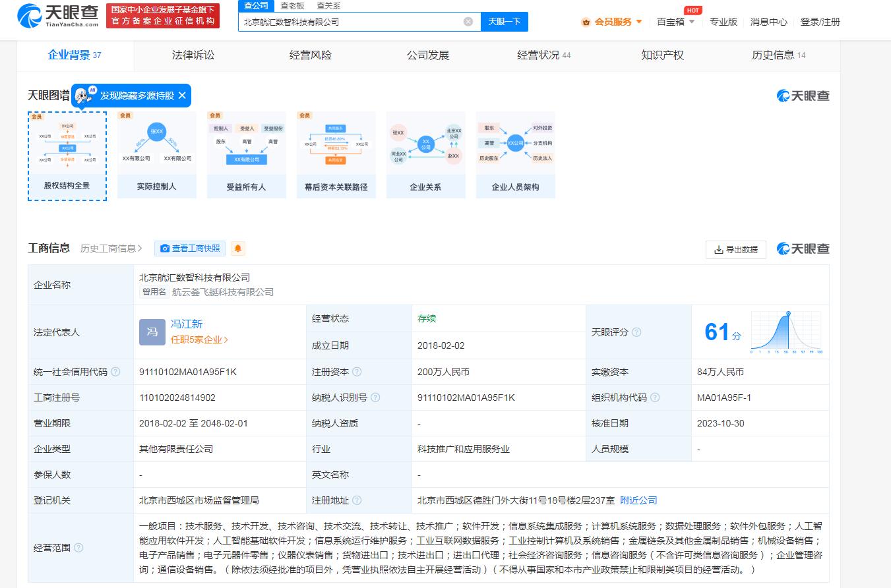
Task: Click the orange notification bell icon
Action: coord(238,249)
